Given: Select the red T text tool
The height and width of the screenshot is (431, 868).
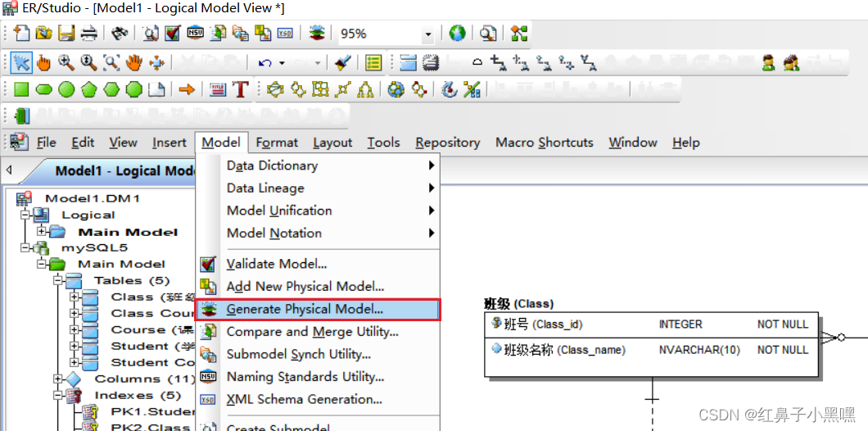Looking at the screenshot, I should click(x=240, y=89).
